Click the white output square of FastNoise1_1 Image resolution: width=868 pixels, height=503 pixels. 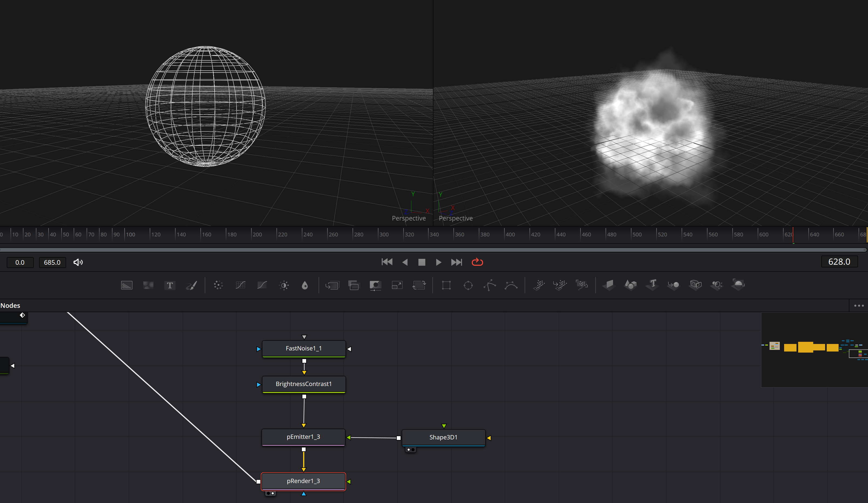coord(304,361)
